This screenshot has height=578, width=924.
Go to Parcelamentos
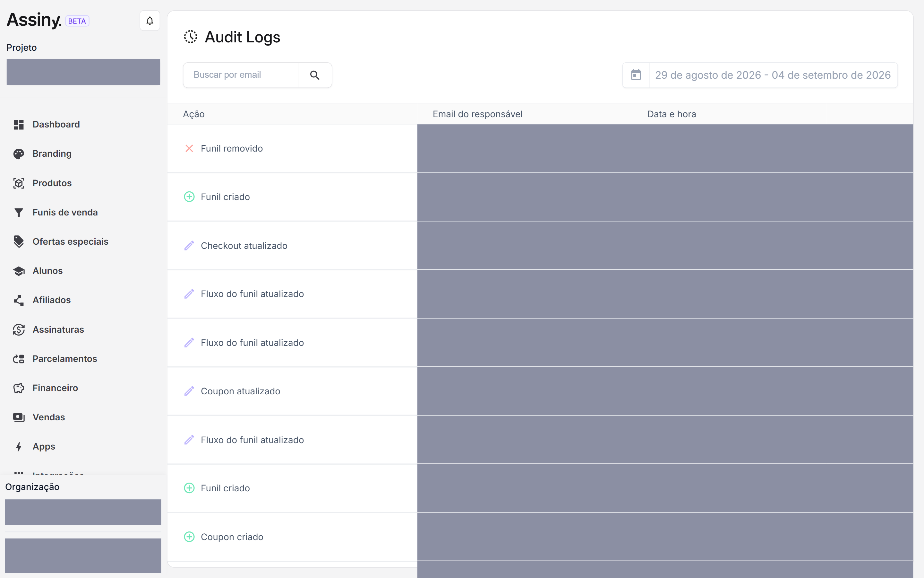coord(65,359)
